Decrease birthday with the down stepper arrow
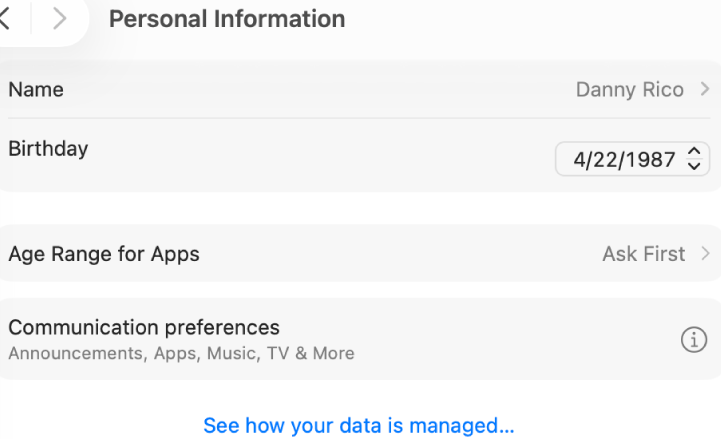 pos(693,165)
